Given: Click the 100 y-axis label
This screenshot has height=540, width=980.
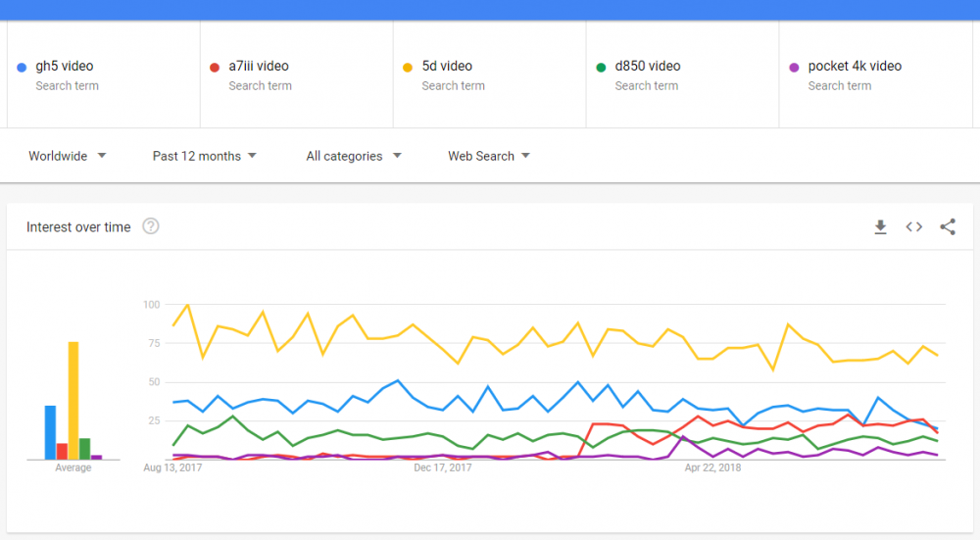Looking at the screenshot, I should pyautogui.click(x=151, y=305).
